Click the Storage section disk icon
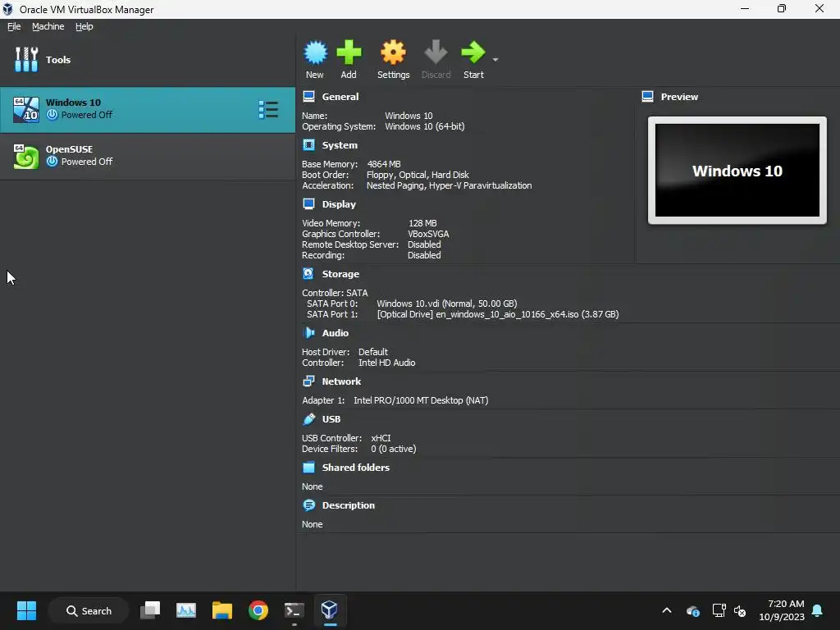Screen dimensions: 840x630 [308, 274]
